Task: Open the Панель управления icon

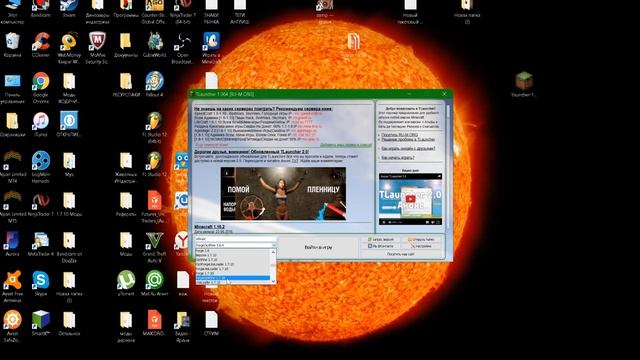Action: (12, 88)
